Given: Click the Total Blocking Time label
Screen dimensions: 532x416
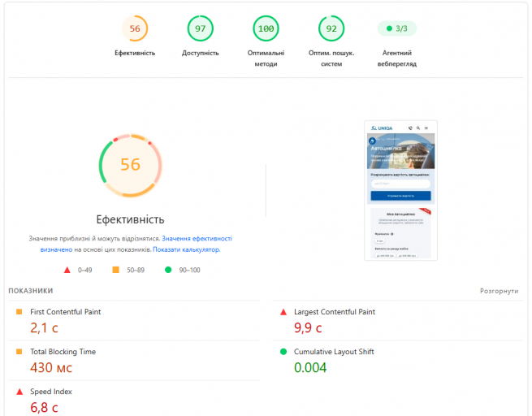Looking at the screenshot, I should (x=63, y=352).
